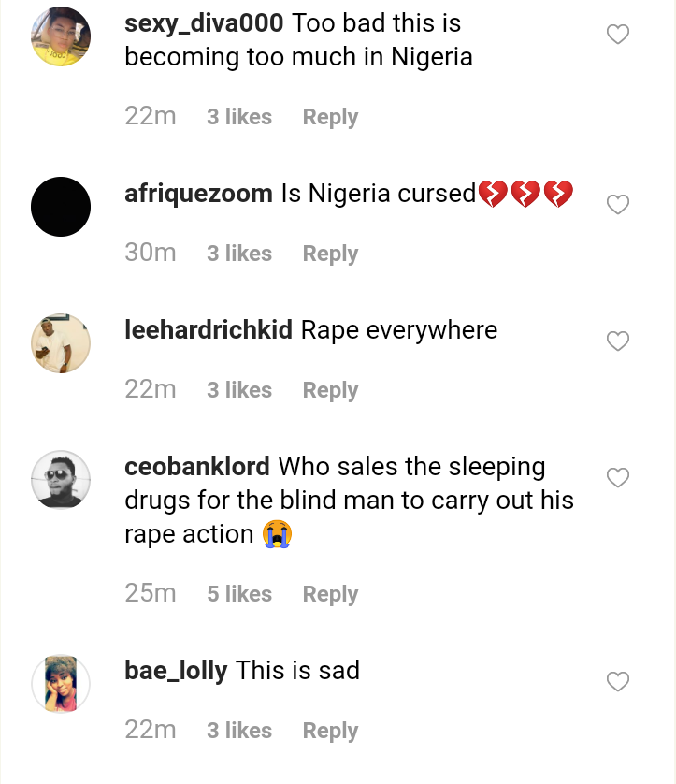Heart ceobanklord's comment
Image resolution: width=676 pixels, height=784 pixels.
(x=618, y=478)
